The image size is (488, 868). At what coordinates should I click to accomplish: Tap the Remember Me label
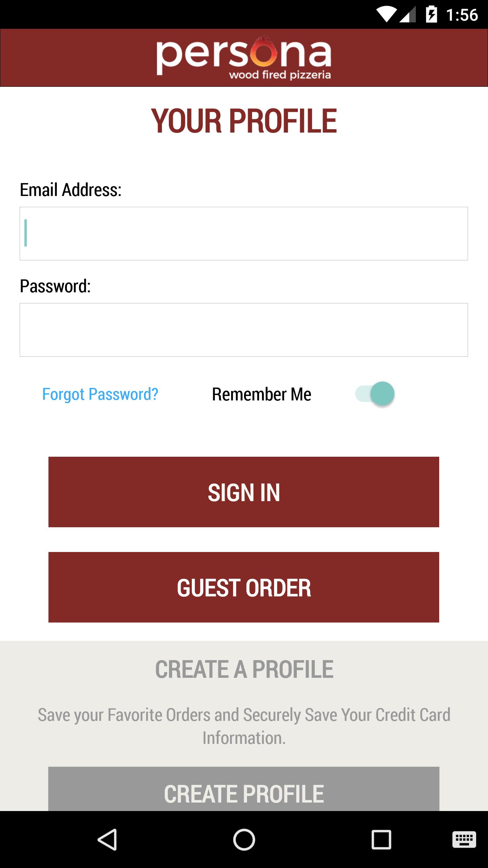pos(261,394)
